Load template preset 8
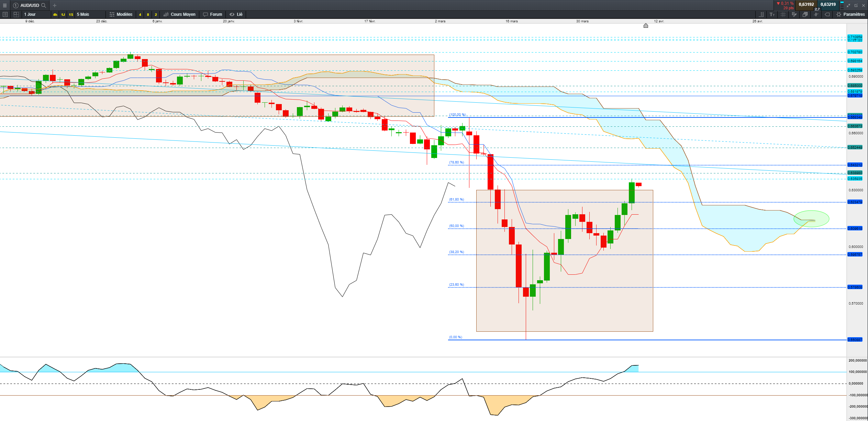Image resolution: width=868 pixels, height=421 pixels. pyautogui.click(x=148, y=14)
